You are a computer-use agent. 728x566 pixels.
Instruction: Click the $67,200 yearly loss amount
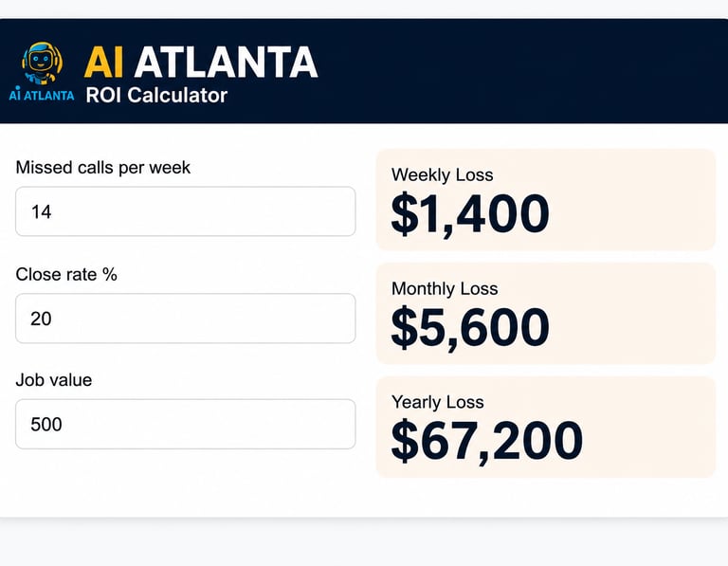click(x=487, y=441)
